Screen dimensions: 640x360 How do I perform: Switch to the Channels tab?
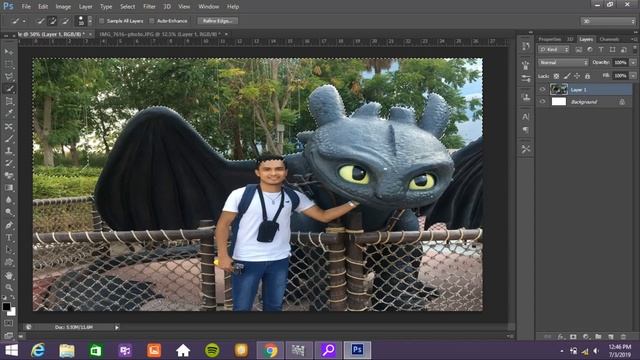609,39
